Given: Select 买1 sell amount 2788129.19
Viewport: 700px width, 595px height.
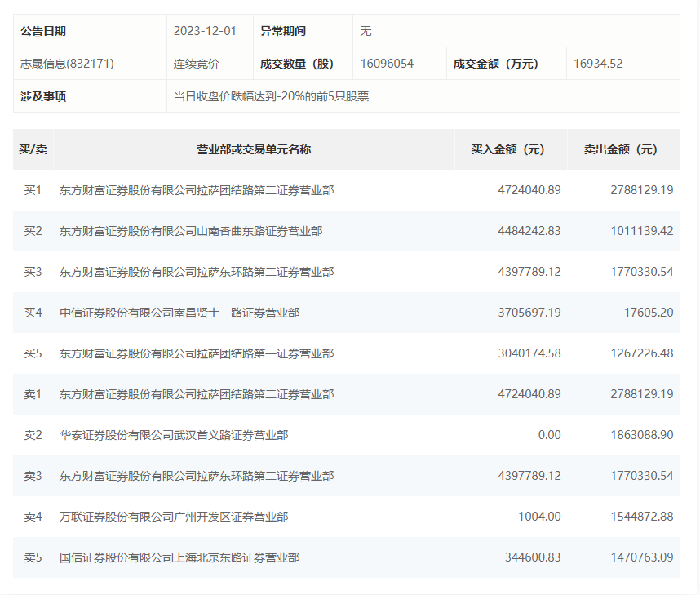Looking at the screenshot, I should [x=642, y=190].
